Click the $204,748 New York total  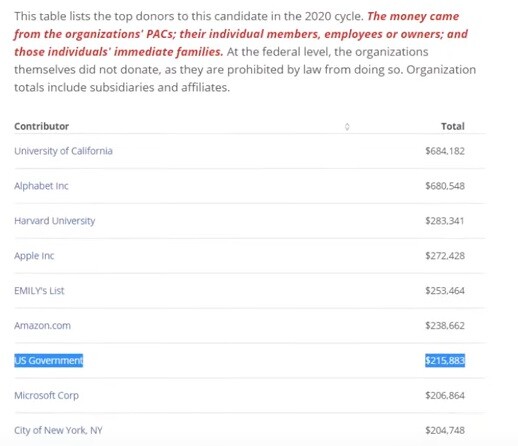pyautogui.click(x=445, y=430)
